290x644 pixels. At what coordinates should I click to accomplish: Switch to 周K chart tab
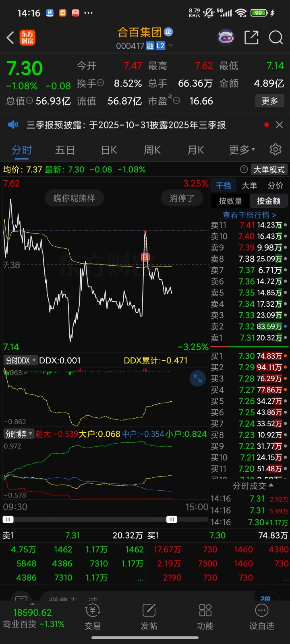click(152, 150)
